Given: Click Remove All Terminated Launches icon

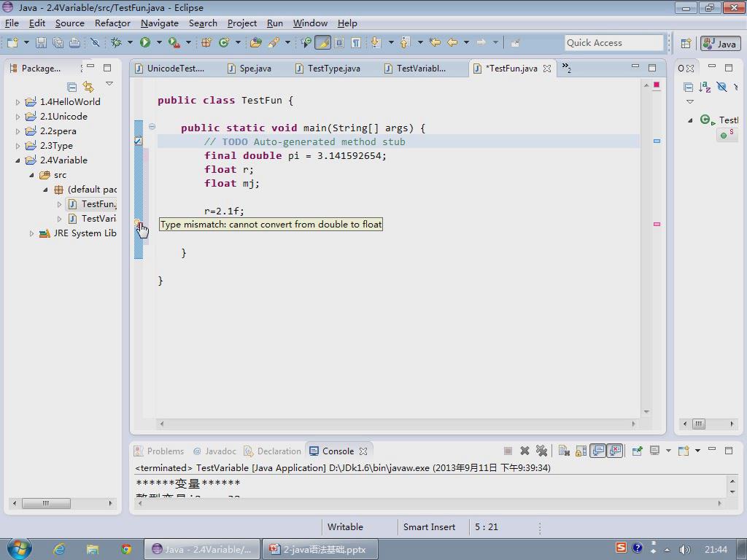Looking at the screenshot, I should pos(541,451).
